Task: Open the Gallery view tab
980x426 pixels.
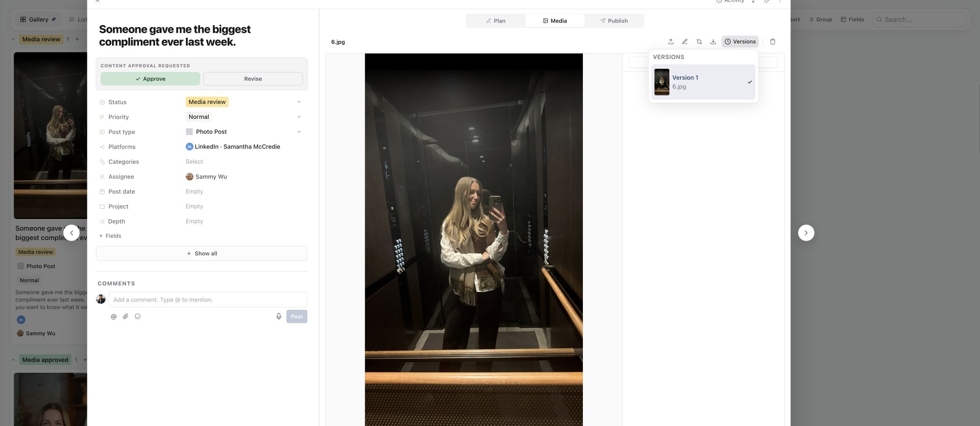Action: coord(38,20)
